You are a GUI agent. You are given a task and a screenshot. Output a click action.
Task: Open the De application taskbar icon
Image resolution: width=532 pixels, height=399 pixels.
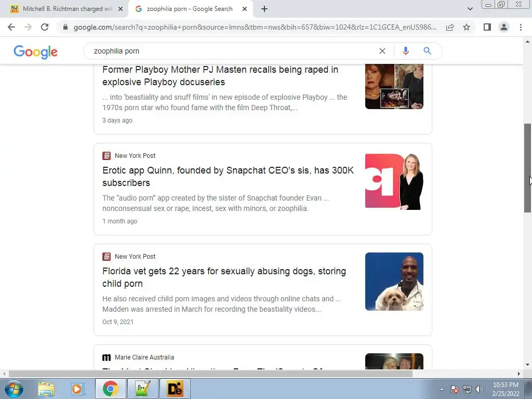(175, 389)
